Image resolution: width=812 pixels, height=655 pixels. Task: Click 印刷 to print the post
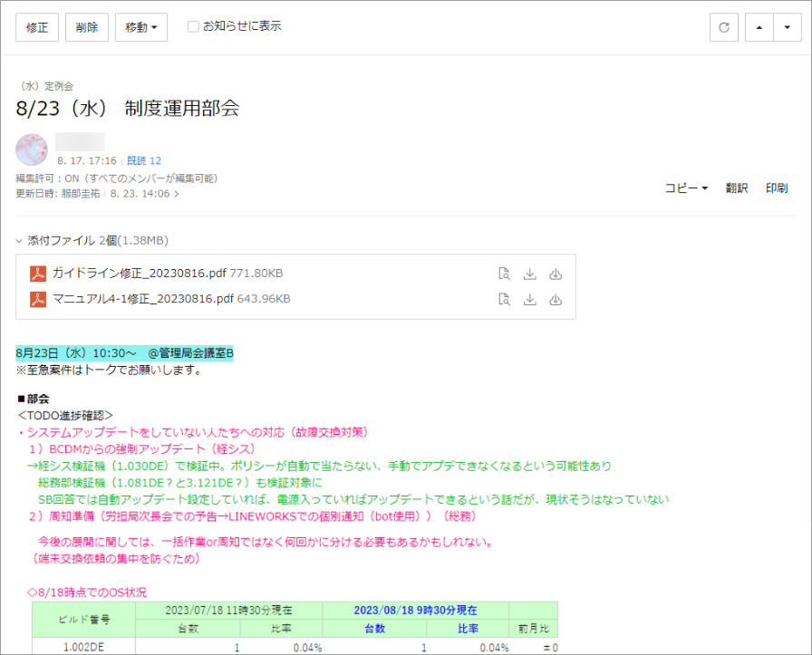(x=777, y=188)
